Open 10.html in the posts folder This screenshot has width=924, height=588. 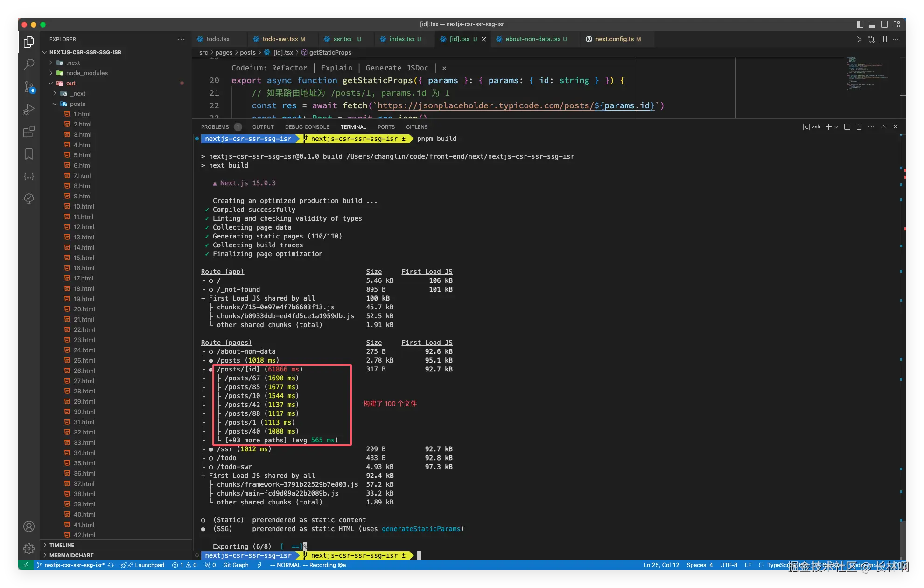tap(84, 207)
